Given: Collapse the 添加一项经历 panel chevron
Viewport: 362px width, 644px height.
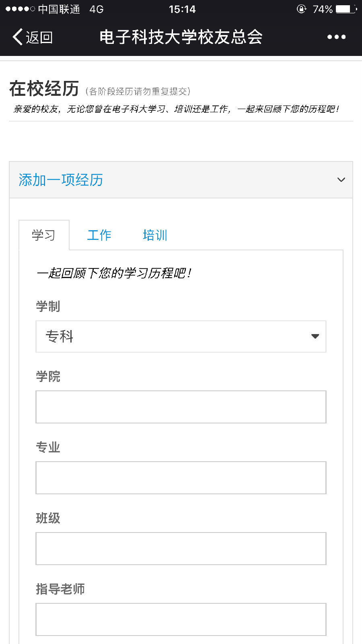Looking at the screenshot, I should [x=341, y=180].
